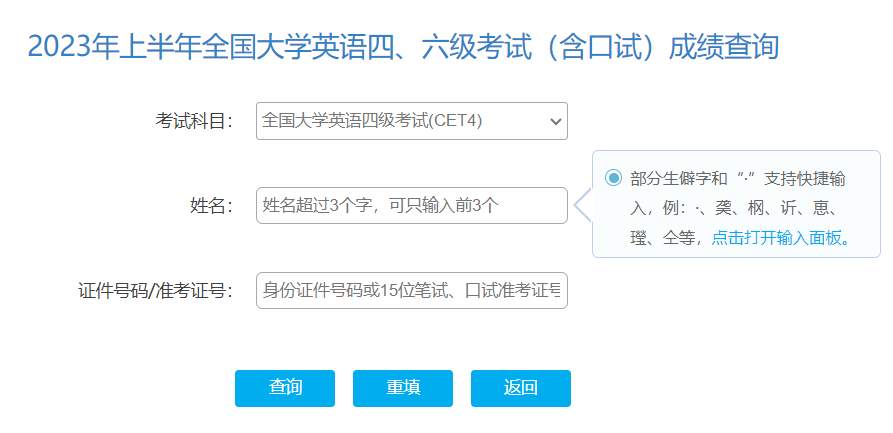Click the 2023年上半年 page title heading
The image size is (893, 433).
(x=402, y=46)
